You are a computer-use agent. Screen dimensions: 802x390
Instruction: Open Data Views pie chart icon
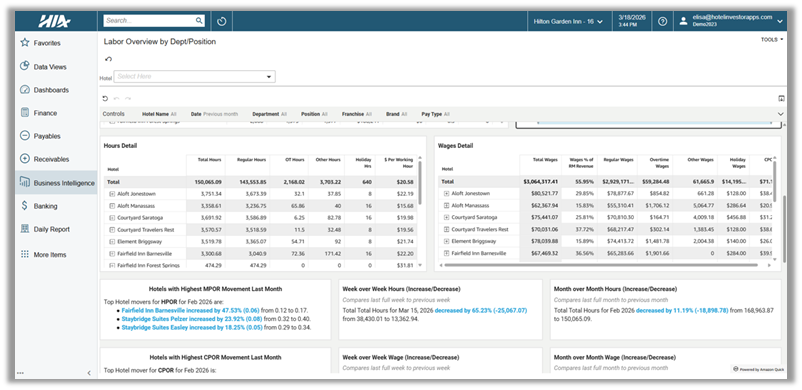coord(24,66)
